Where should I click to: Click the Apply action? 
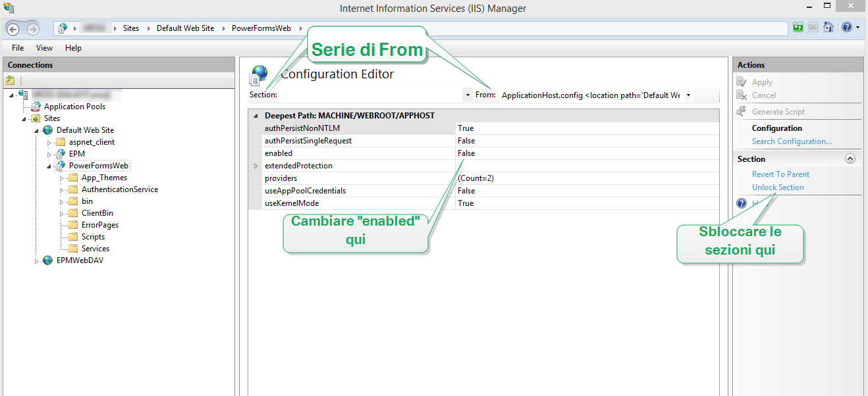coord(762,82)
